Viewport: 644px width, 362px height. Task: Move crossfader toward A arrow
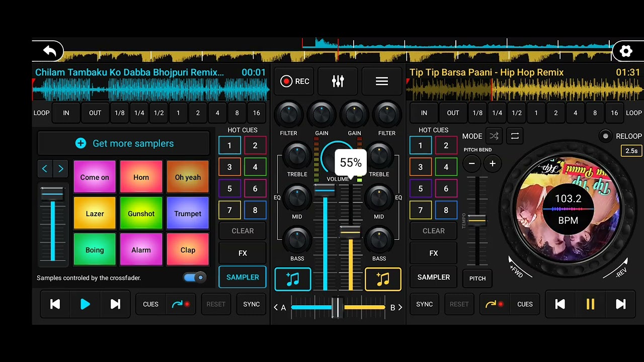pyautogui.click(x=276, y=308)
